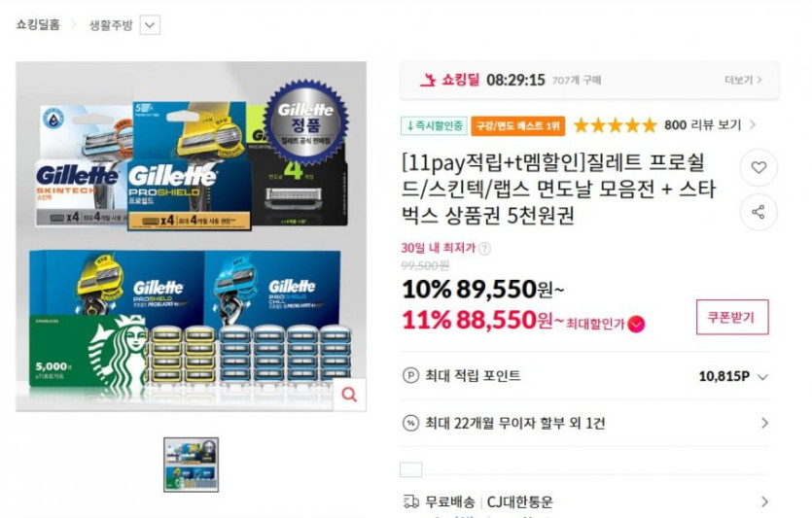Click the P point icon
812x518 pixels.
coord(410,375)
